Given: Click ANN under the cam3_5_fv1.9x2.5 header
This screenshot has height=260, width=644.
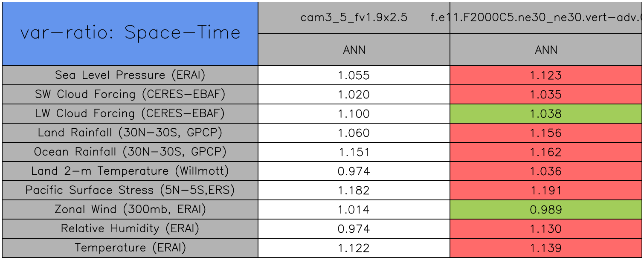Looking at the screenshot, I should pyautogui.click(x=354, y=50).
